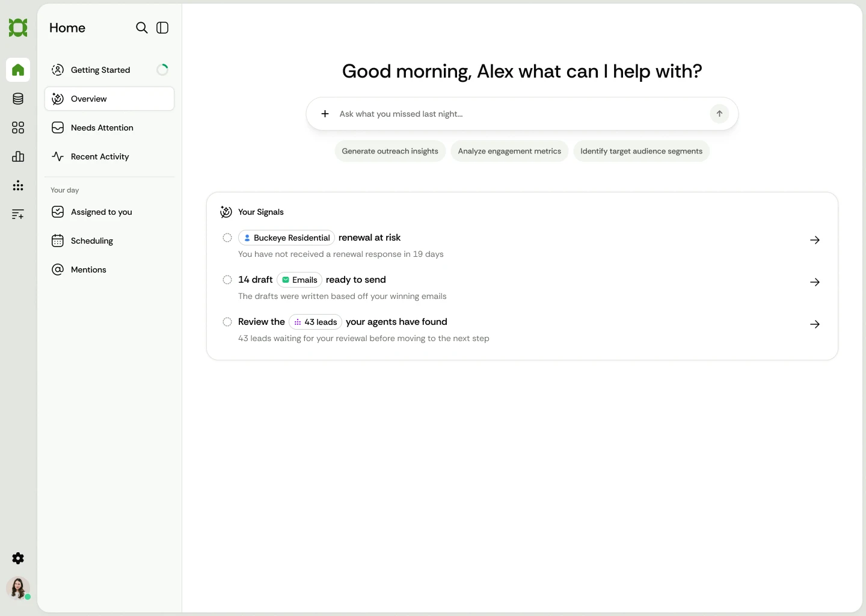Open Needs Attention in the sidebar
Viewport: 866px width, 616px height.
(x=109, y=128)
